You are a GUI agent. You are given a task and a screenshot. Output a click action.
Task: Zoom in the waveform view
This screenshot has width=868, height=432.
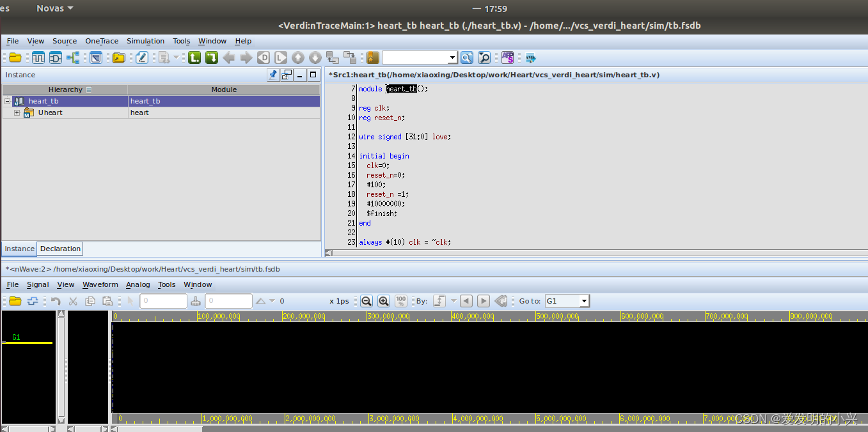point(384,301)
